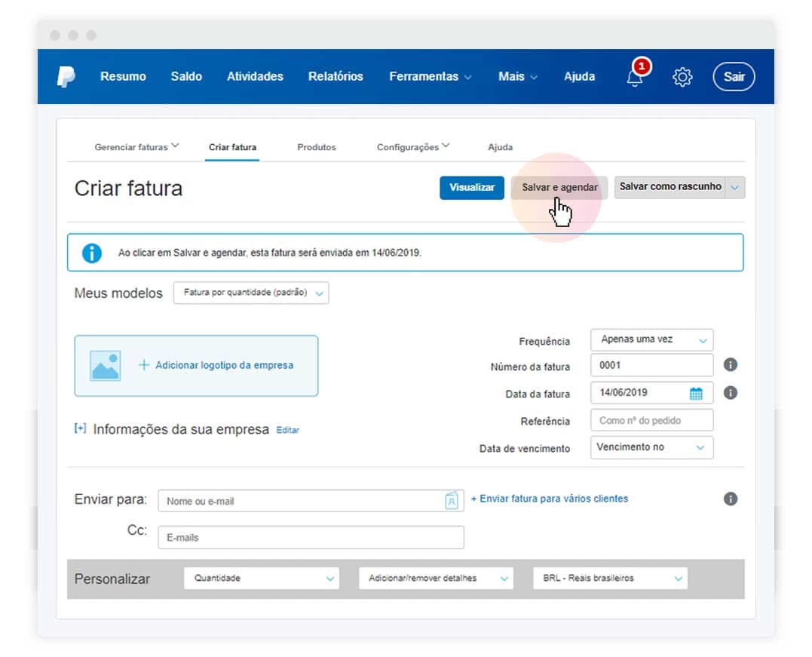Screen dimensions: 812x657
Task: Expand Informações da sua empresa section
Action: pyautogui.click(x=80, y=428)
